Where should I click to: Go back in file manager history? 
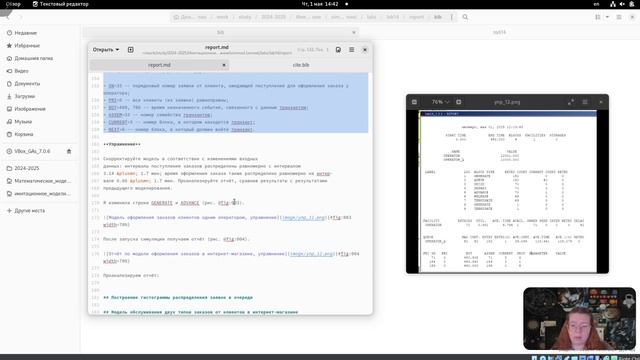pyautogui.click(x=7, y=17)
